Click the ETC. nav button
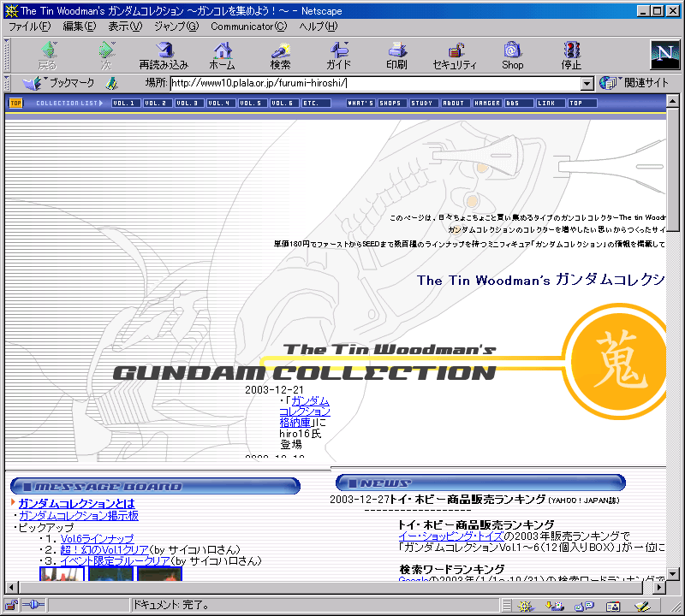Image resolution: width=685 pixels, height=616 pixels. click(x=317, y=103)
